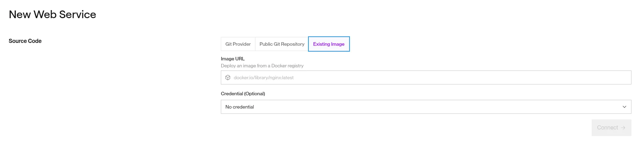Screen dimensions: 644x141
Task: Click the Image URL field label
Action: tap(233, 59)
